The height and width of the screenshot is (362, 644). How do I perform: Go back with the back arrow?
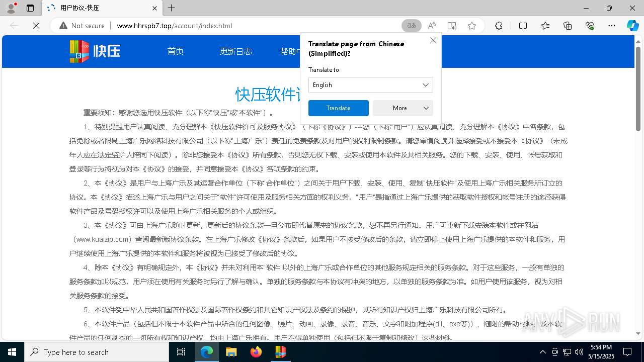tap(14, 26)
